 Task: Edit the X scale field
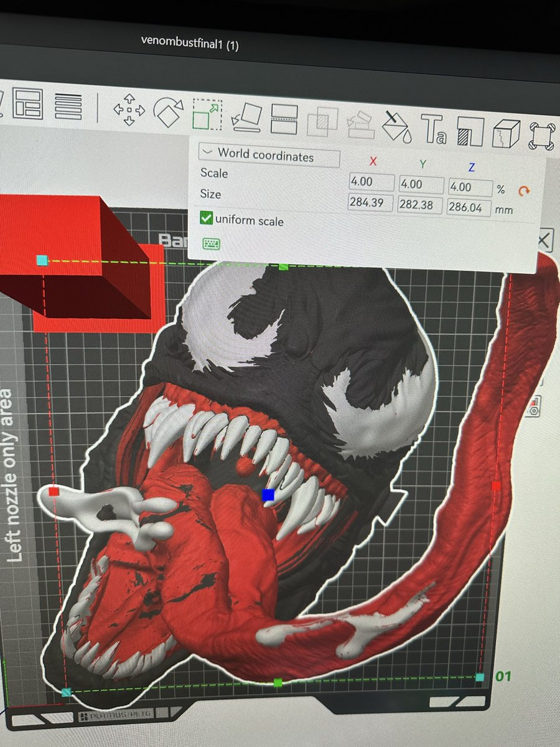tap(371, 182)
